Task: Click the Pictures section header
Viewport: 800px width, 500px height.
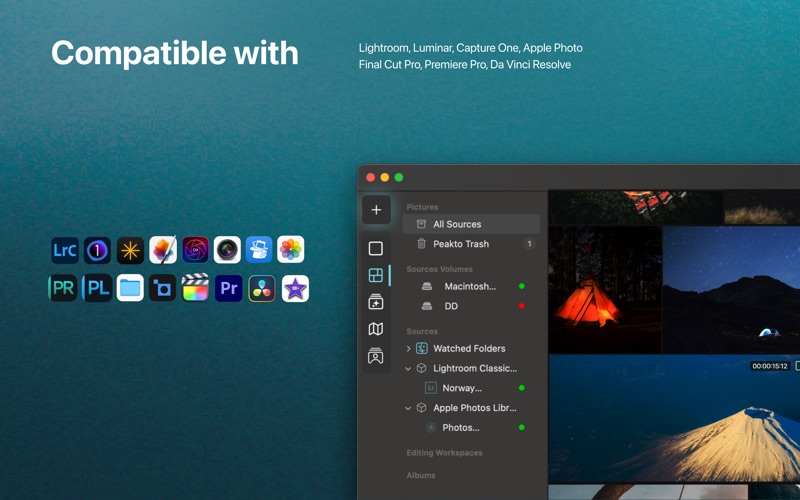Action: 422,207
